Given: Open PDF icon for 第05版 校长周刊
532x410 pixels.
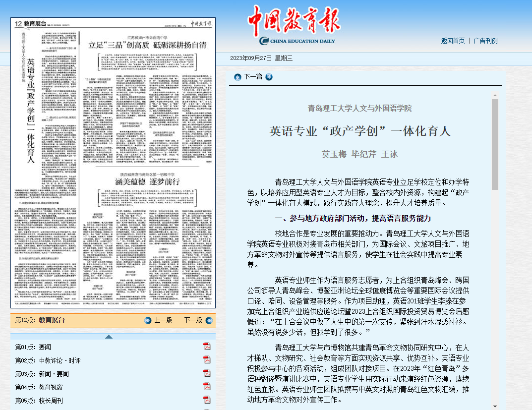Looking at the screenshot, I should pos(206,400).
